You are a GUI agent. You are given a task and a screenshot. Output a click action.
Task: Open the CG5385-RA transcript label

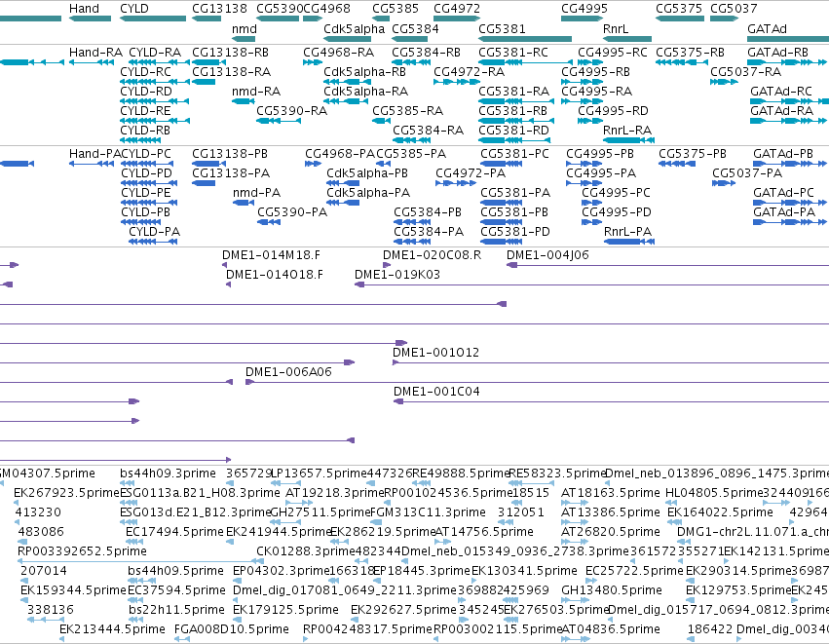point(407,111)
